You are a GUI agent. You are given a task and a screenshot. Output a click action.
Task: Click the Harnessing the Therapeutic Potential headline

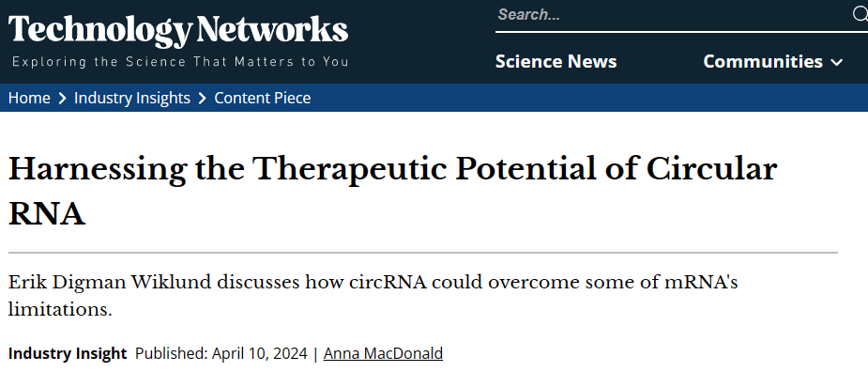click(x=392, y=192)
